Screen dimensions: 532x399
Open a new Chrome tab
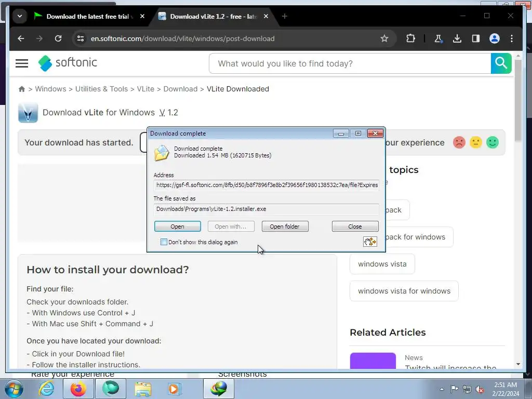pyautogui.click(x=285, y=16)
